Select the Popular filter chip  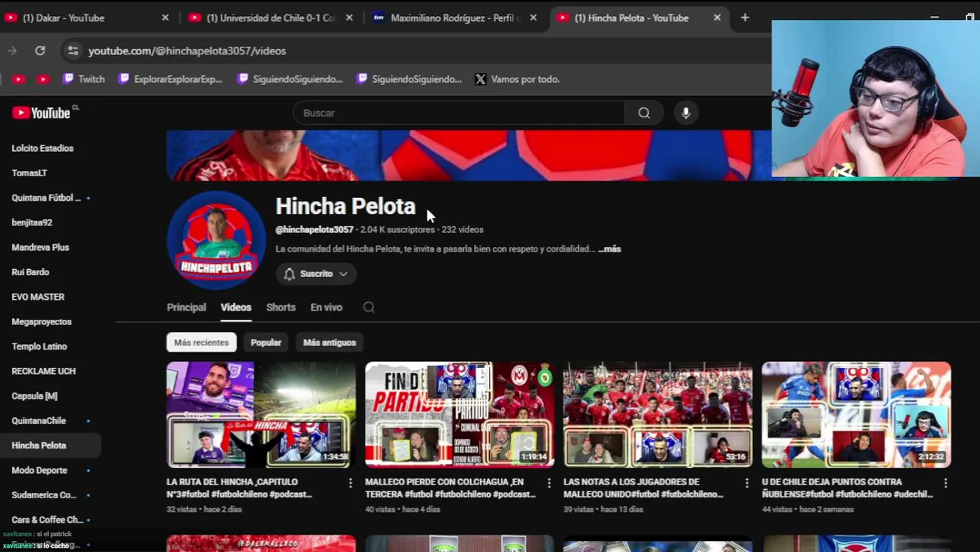point(266,343)
